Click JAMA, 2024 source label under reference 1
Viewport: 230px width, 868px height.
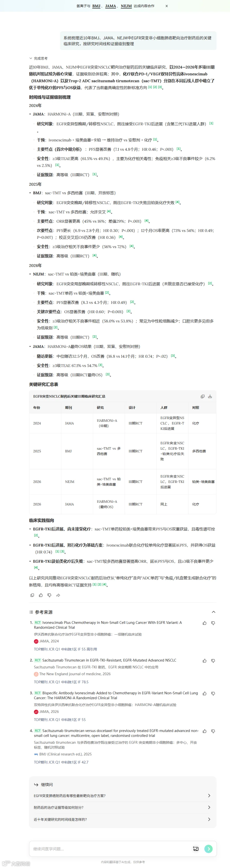tap(47, 641)
